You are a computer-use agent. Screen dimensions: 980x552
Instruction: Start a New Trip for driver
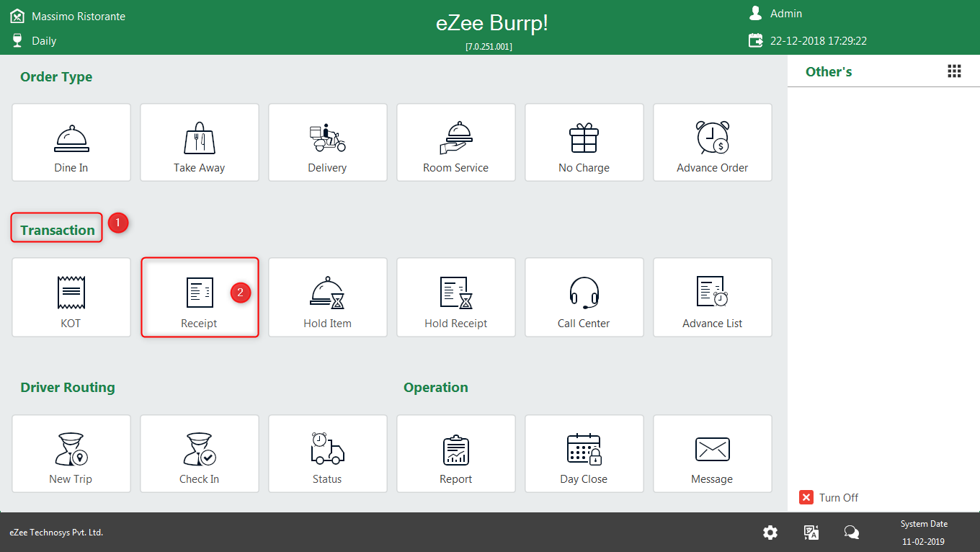click(71, 453)
